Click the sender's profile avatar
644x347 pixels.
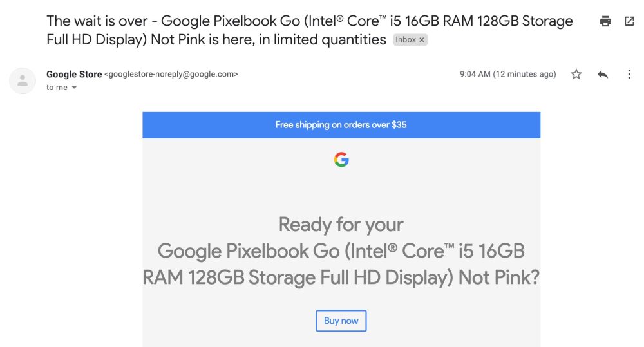pos(23,80)
